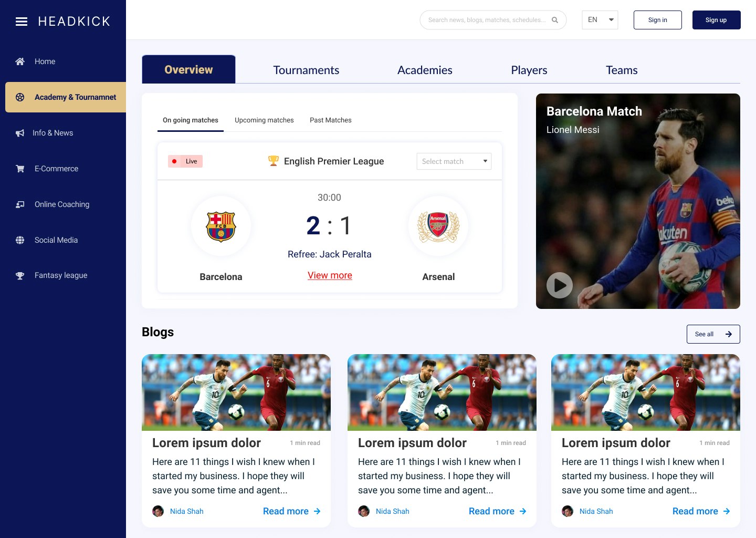Click the Social Media globe icon

pyautogui.click(x=20, y=240)
